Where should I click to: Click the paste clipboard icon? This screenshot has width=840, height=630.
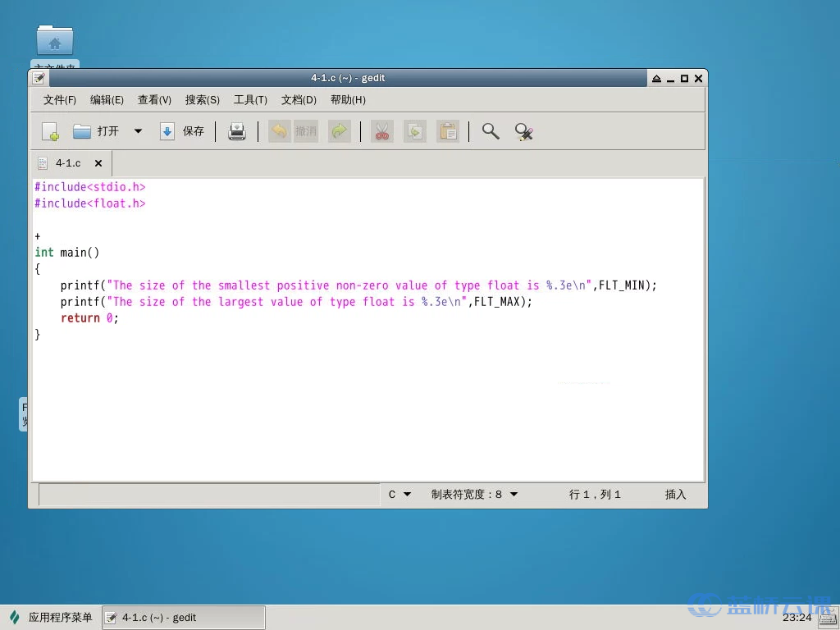click(x=448, y=131)
